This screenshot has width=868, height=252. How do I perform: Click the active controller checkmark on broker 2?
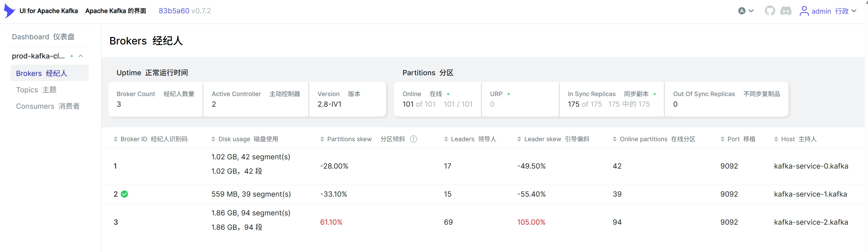click(x=125, y=194)
